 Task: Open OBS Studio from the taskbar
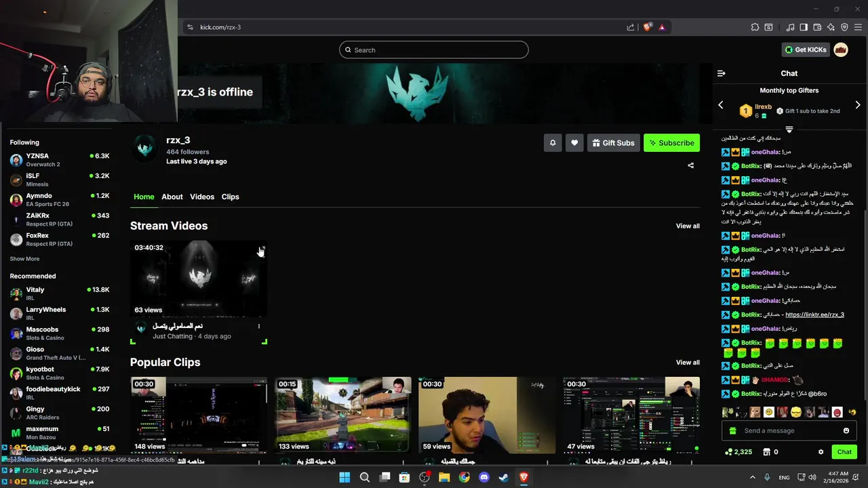click(425, 477)
